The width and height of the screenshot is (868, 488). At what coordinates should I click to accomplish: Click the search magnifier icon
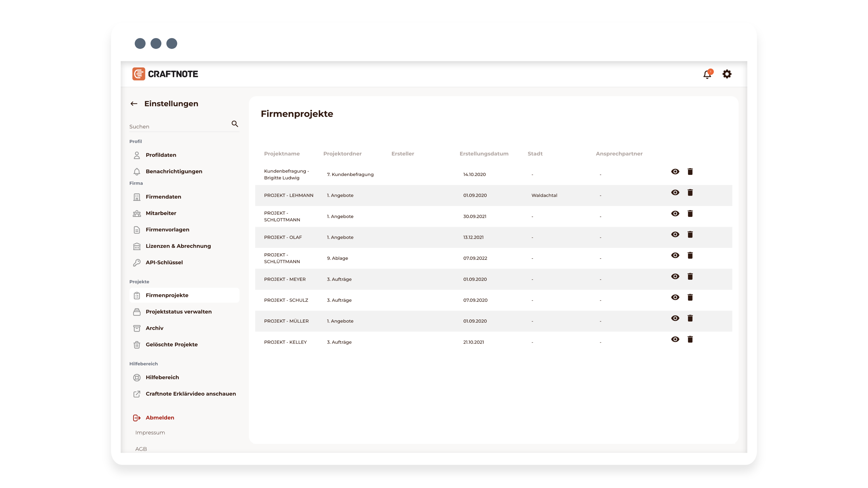235,124
